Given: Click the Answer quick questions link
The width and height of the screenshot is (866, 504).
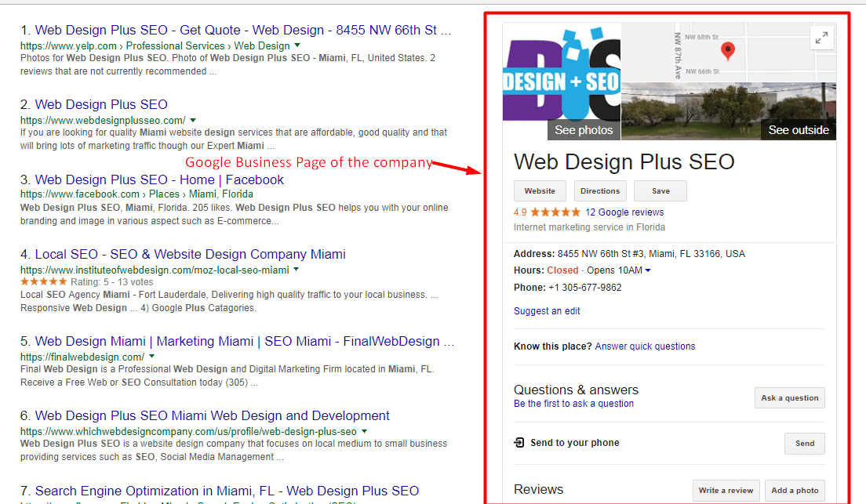Looking at the screenshot, I should [645, 346].
